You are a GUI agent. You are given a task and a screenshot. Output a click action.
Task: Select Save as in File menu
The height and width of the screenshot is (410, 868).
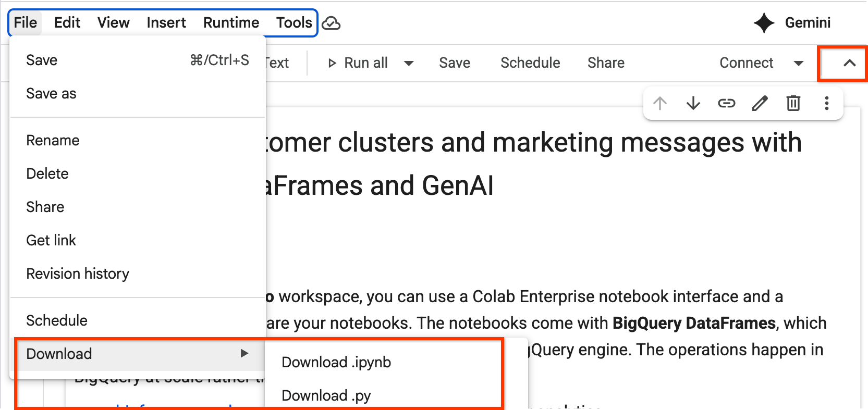[x=51, y=94]
